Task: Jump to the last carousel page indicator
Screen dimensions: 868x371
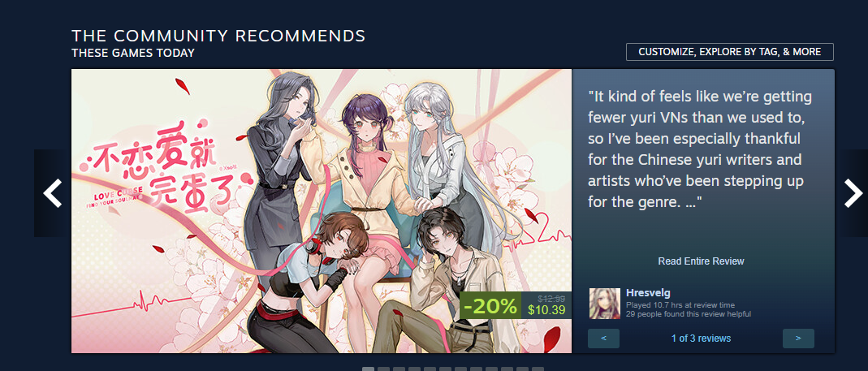Action: pyautogui.click(x=538, y=369)
